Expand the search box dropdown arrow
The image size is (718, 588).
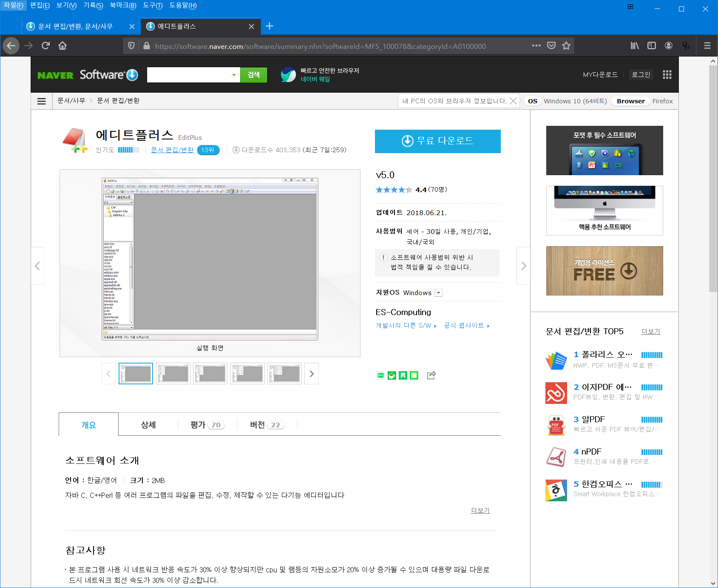[x=234, y=75]
